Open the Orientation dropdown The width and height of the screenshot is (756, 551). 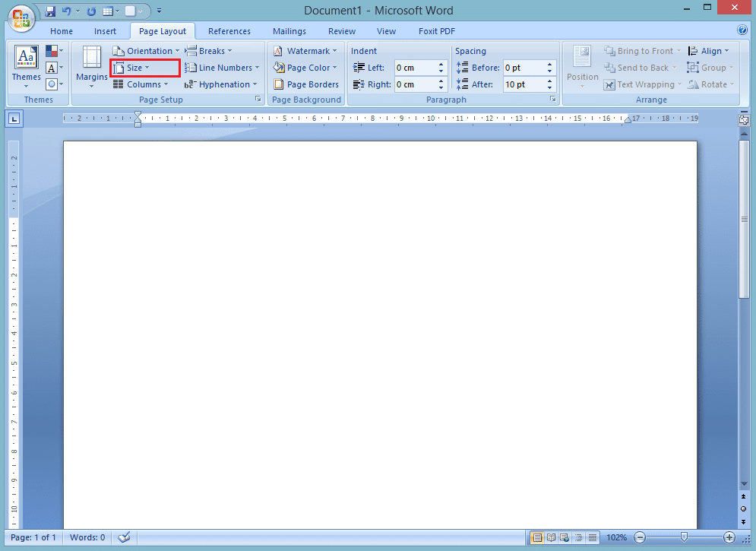click(x=146, y=51)
